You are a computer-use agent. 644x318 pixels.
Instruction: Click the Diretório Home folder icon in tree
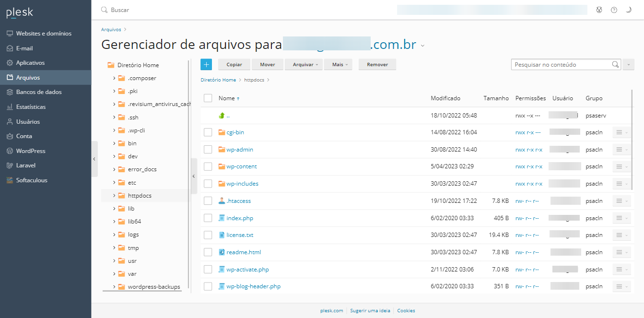click(111, 65)
